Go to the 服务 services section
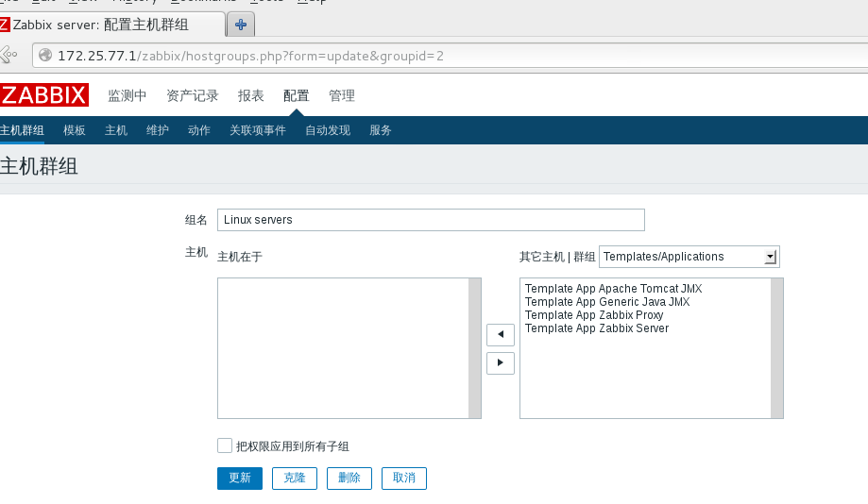This screenshot has width=868, height=504. pos(381,130)
